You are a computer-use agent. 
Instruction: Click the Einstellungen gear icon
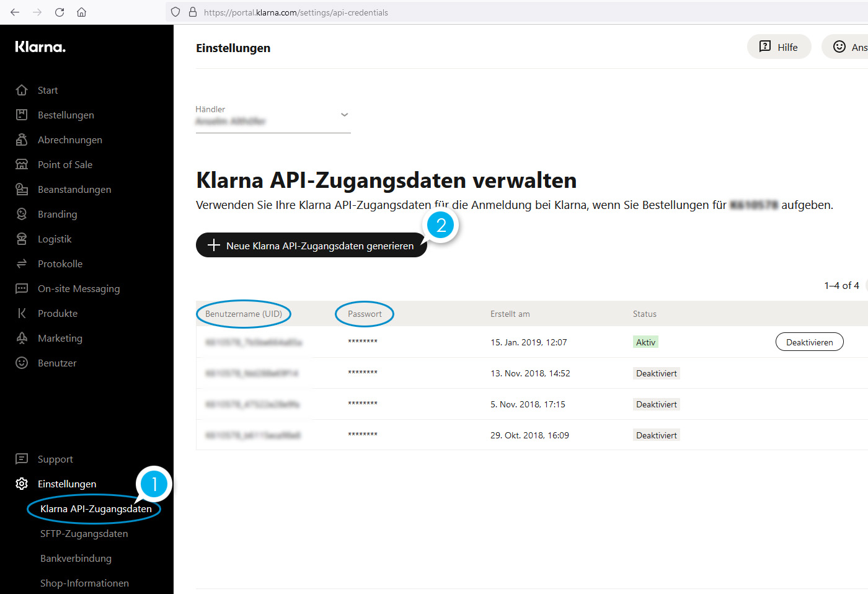click(22, 484)
